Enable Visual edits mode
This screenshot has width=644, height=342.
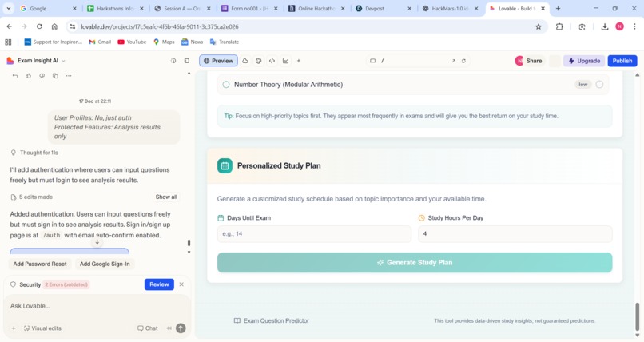[42, 328]
